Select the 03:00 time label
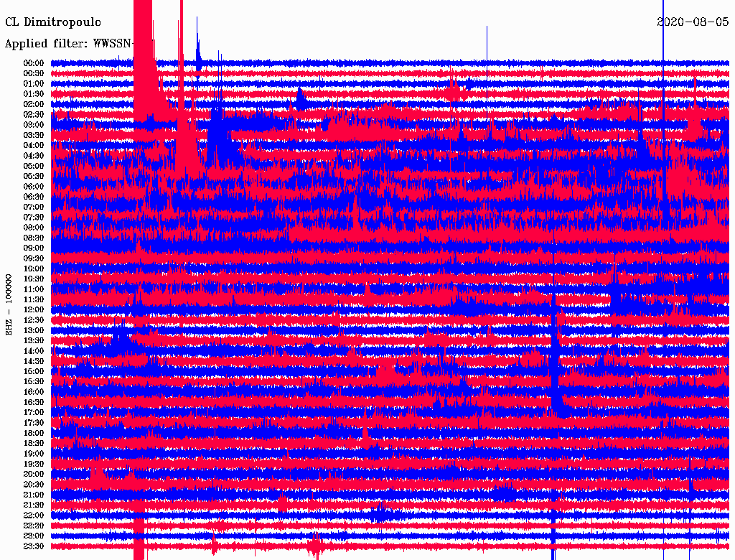The width and height of the screenshot is (735, 560). click(34, 125)
